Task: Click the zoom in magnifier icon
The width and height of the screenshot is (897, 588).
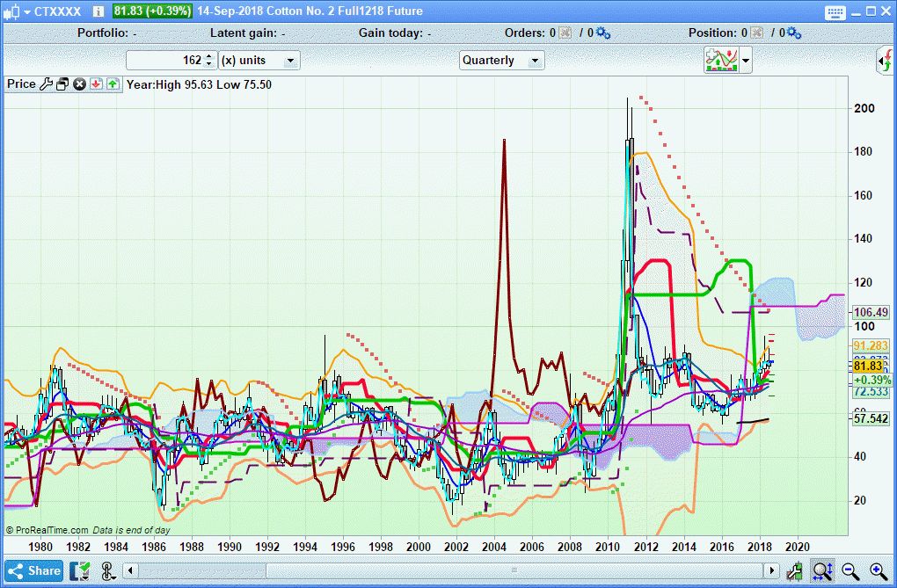Action: click(x=878, y=570)
